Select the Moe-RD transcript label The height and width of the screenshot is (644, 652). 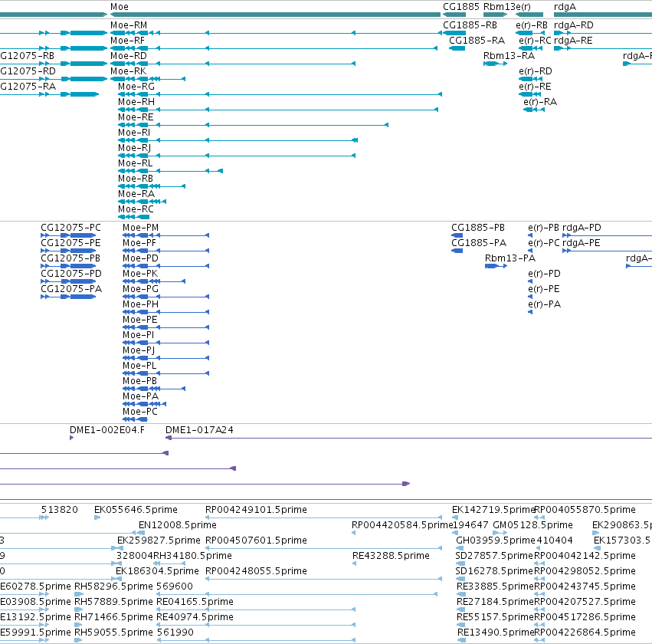[129, 56]
